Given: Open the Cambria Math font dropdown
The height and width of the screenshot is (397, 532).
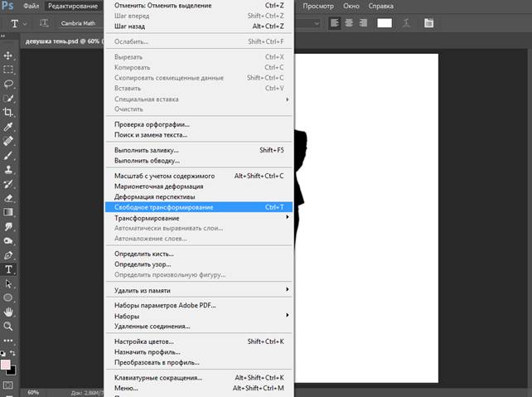Looking at the screenshot, I should point(81,23).
